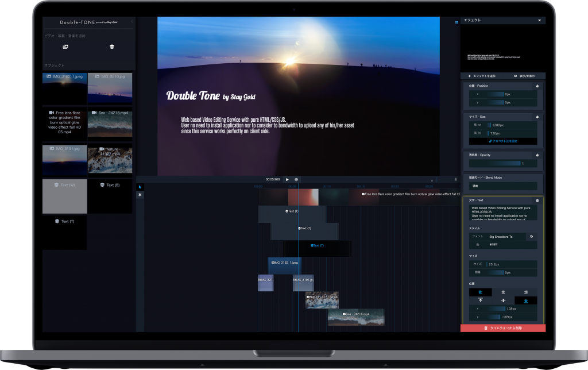Select the Text (B) object tile

[x=110, y=196]
